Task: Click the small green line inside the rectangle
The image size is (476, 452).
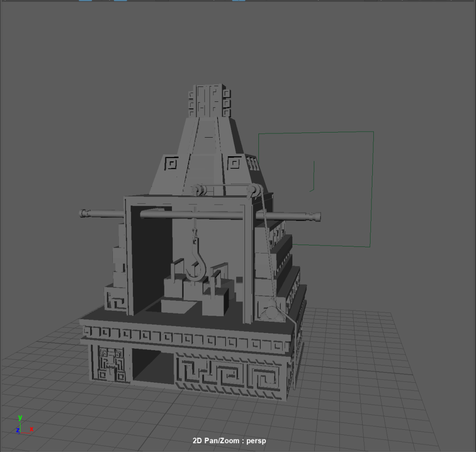Action: (312, 176)
